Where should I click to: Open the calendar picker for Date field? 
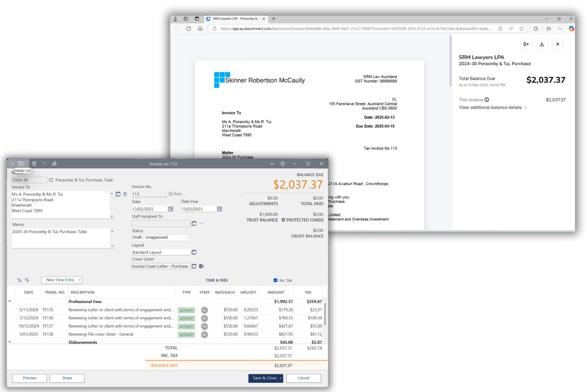pos(171,209)
